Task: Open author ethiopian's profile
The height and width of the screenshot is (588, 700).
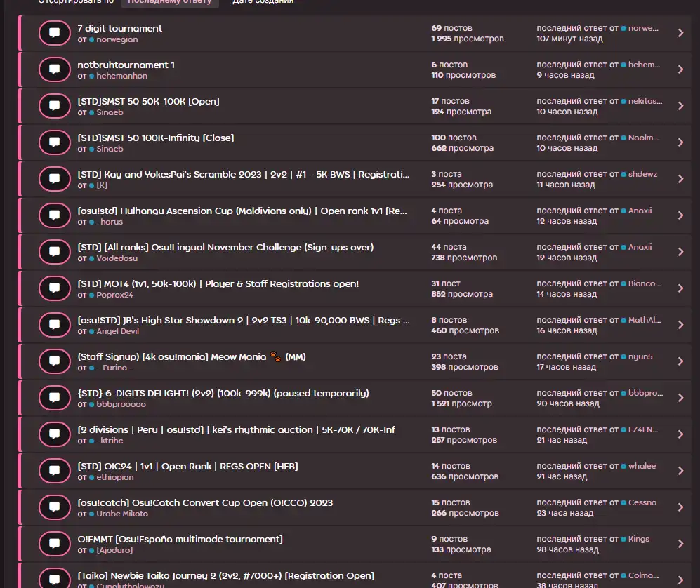Action: click(x=114, y=477)
